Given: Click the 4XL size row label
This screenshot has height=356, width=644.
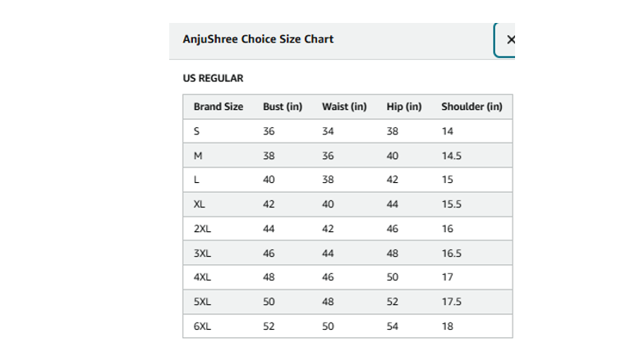Looking at the screenshot, I should 202,277.
